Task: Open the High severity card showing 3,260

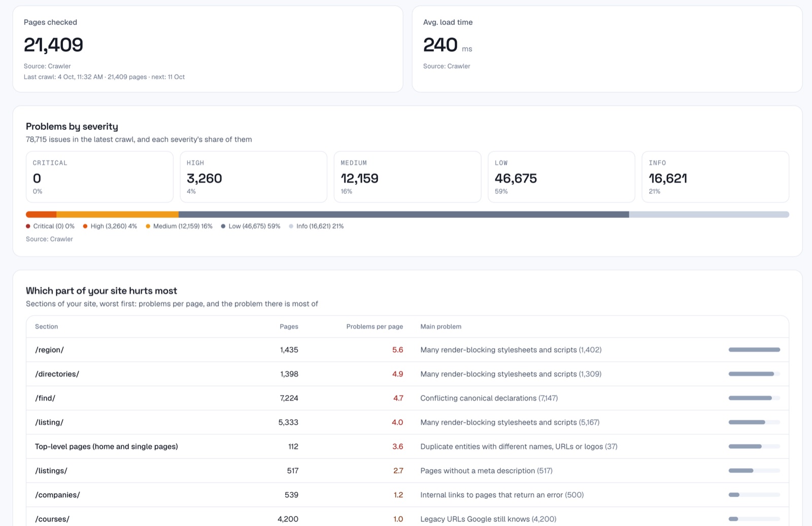Action: tap(253, 177)
